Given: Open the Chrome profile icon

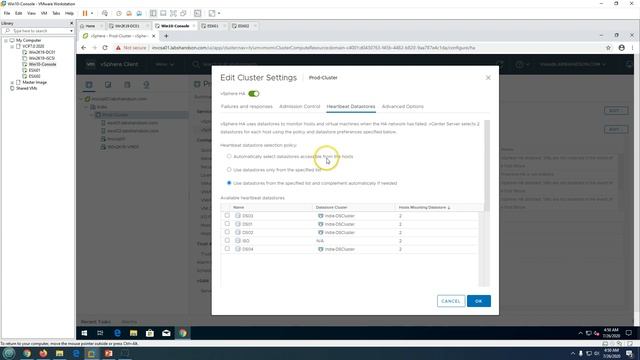Looking at the screenshot, I should (x=621, y=48).
